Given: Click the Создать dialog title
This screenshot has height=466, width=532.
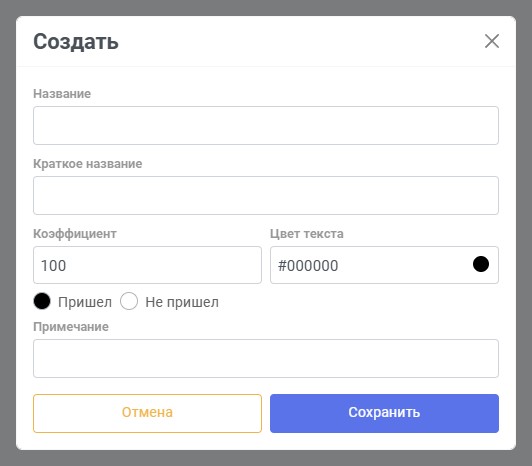Looking at the screenshot, I should tap(76, 42).
